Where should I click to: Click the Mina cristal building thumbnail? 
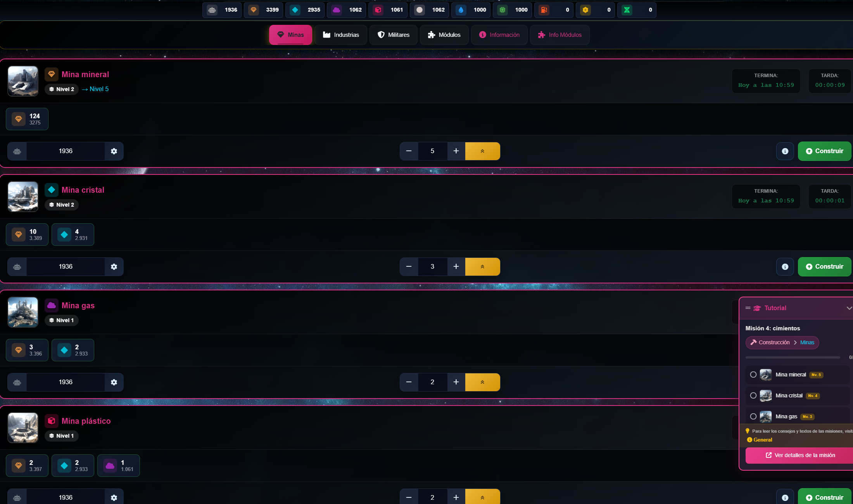coord(23,197)
